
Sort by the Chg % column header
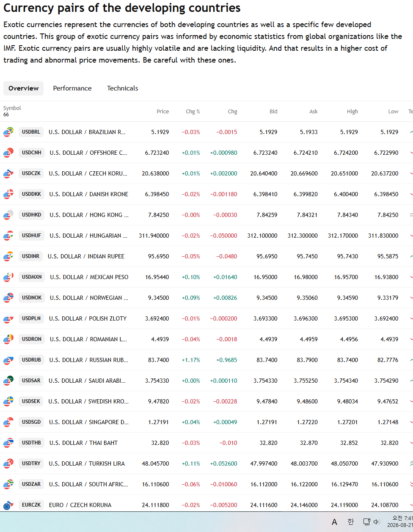[193, 112]
